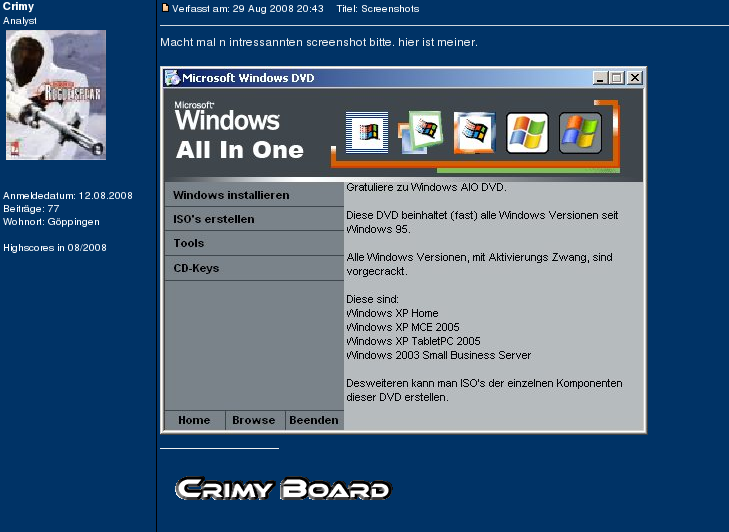
Task: Open the Tools menu entry
Action: click(x=254, y=243)
